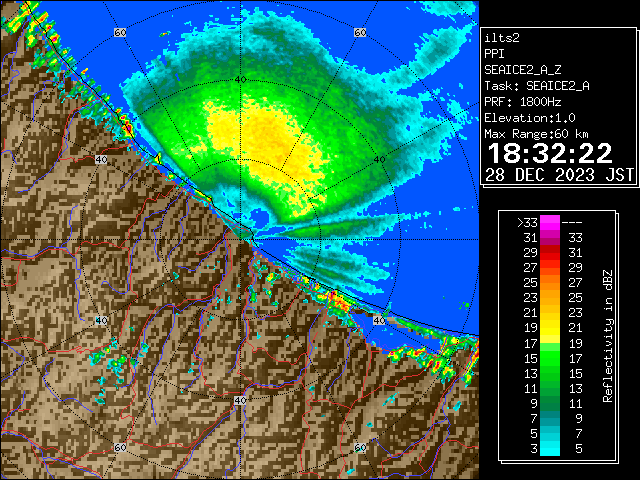Click the magenta >33 dBZ color swatch
Image resolution: width=640 pixels, height=480 pixels.
[x=550, y=222]
